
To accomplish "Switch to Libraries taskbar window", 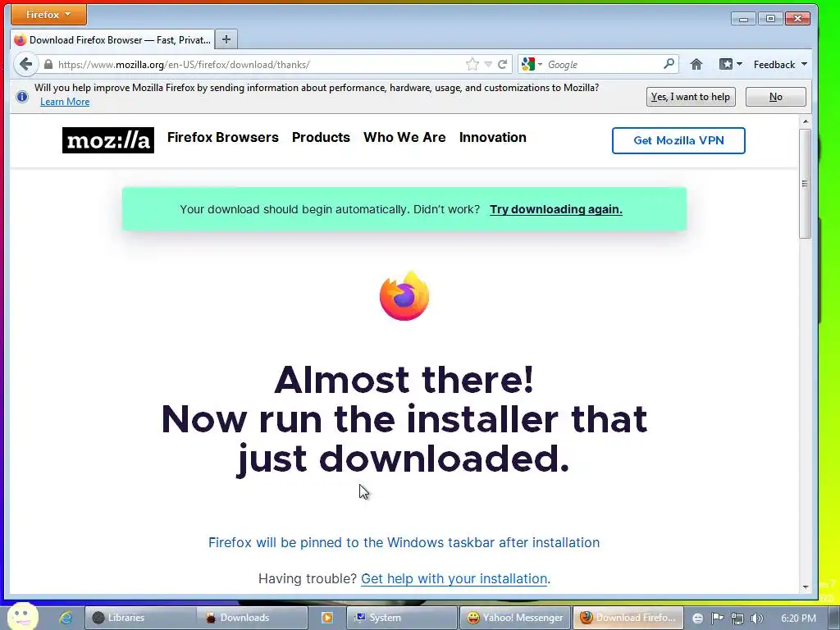I will click(140, 618).
